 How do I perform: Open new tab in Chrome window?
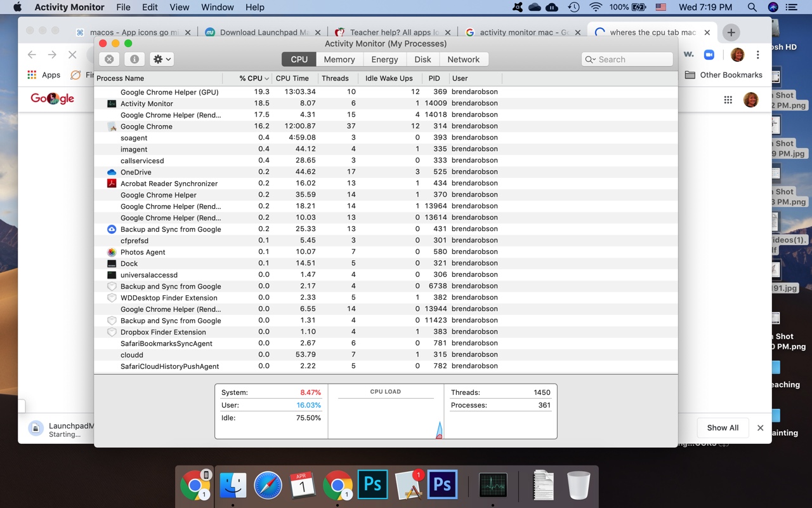(x=731, y=32)
